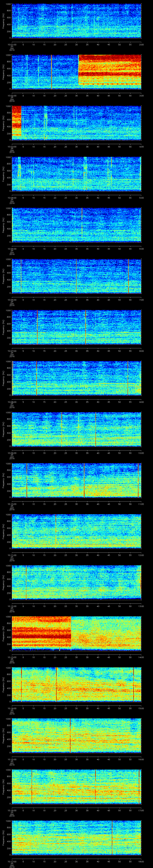Click red spike near 27 seconds in 10:15:00 panel

(x=70, y=736)
